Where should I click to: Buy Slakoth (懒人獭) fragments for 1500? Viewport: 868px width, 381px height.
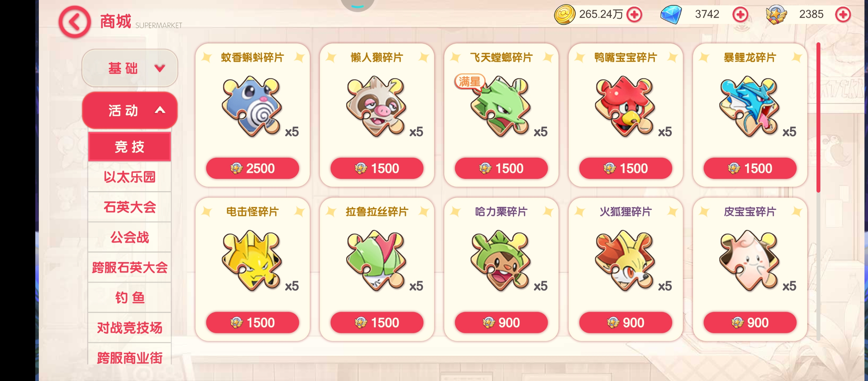pos(377,168)
